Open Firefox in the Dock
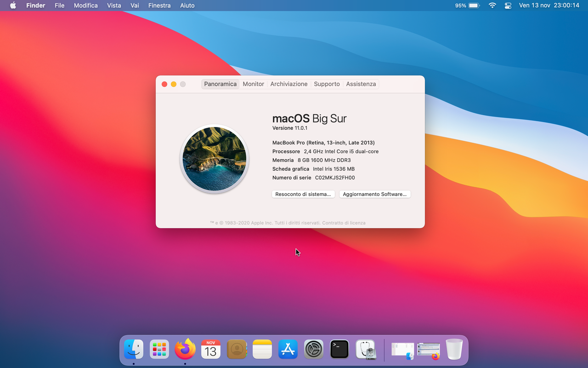Viewport: 588px width, 368px height. (x=185, y=349)
